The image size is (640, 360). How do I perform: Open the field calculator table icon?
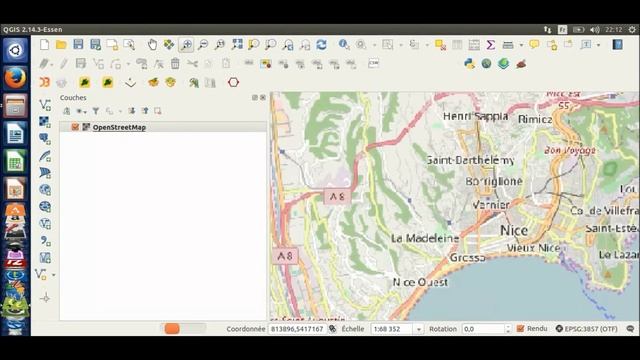coord(474,45)
